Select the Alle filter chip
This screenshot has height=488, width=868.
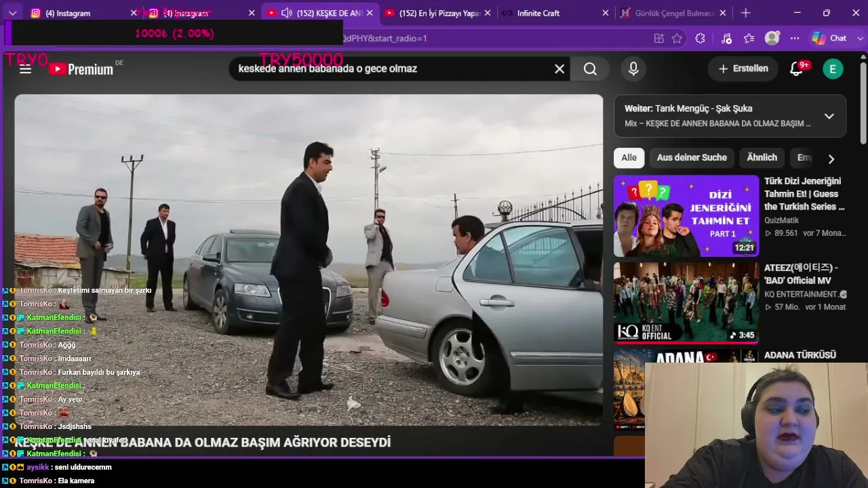pyautogui.click(x=629, y=157)
